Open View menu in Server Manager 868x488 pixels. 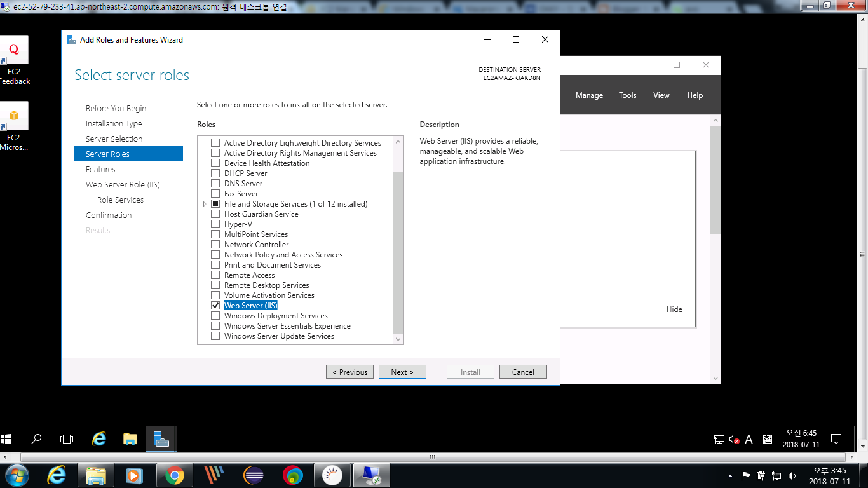[x=661, y=95]
